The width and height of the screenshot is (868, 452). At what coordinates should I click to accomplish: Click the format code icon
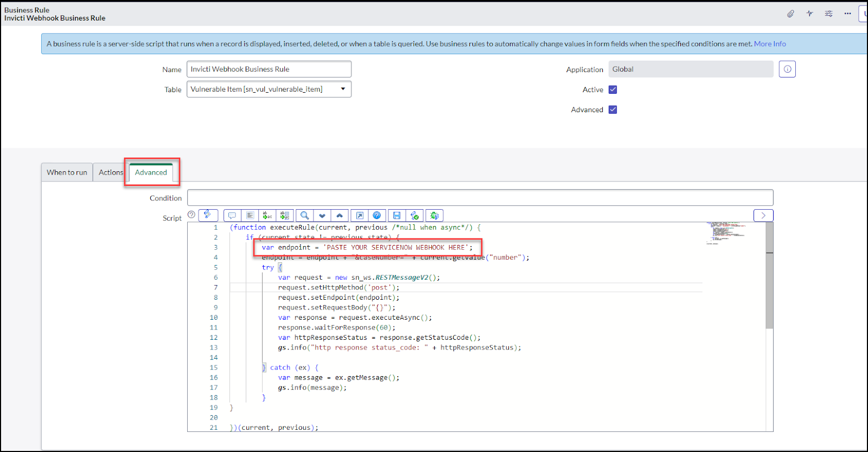click(250, 215)
